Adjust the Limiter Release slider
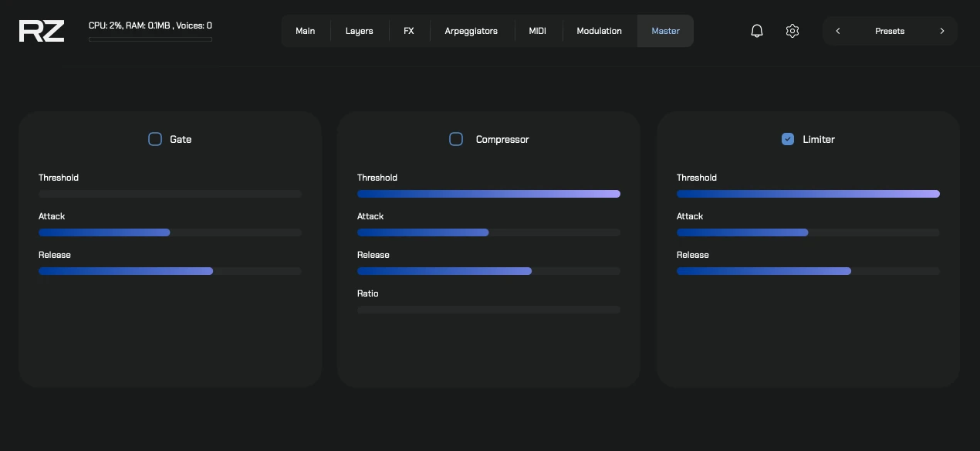Image resolution: width=980 pixels, height=451 pixels. [x=808, y=271]
